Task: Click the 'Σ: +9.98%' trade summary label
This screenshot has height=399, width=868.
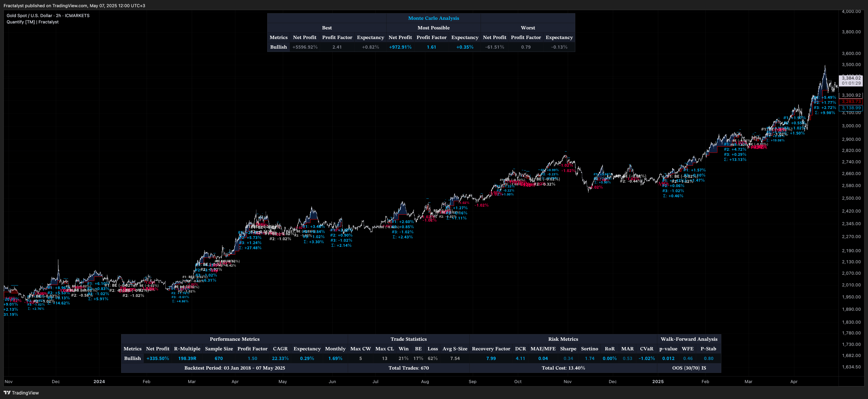Action: click(825, 113)
